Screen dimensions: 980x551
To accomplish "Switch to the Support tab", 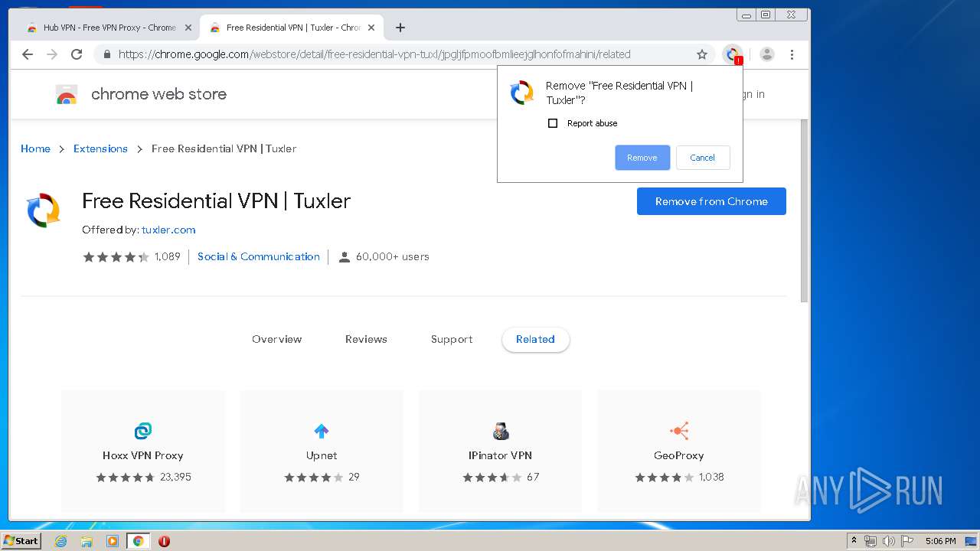I will tap(452, 339).
